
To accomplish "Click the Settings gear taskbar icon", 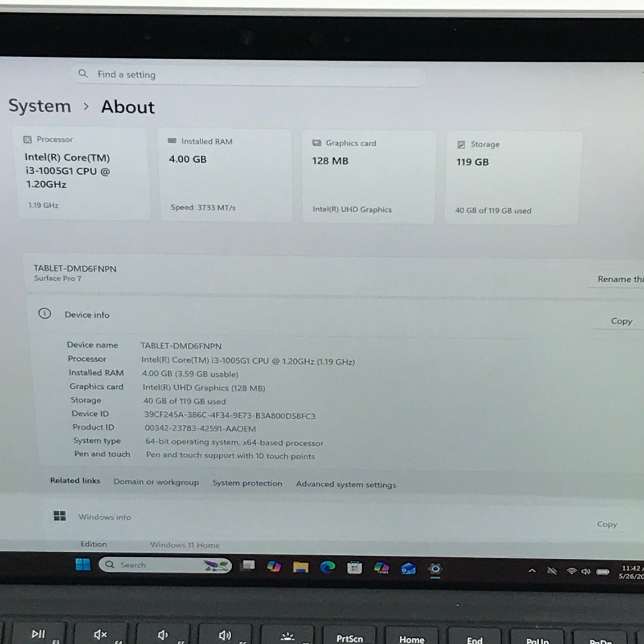I will click(x=435, y=569).
